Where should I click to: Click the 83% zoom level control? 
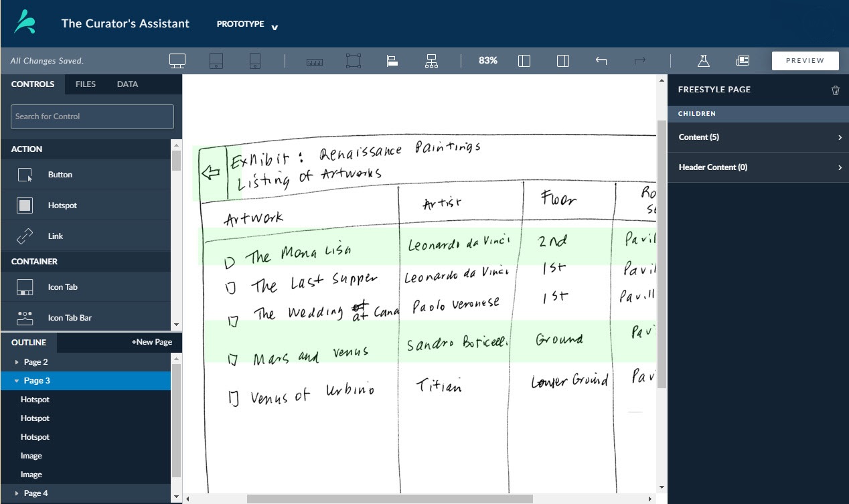click(488, 61)
